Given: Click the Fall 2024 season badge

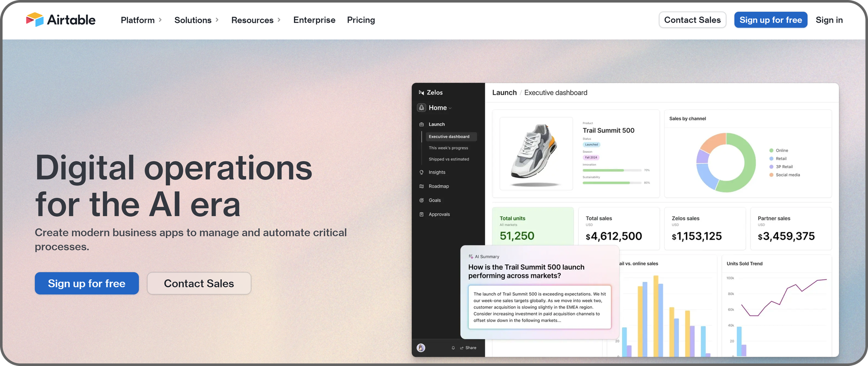Looking at the screenshot, I should [591, 157].
